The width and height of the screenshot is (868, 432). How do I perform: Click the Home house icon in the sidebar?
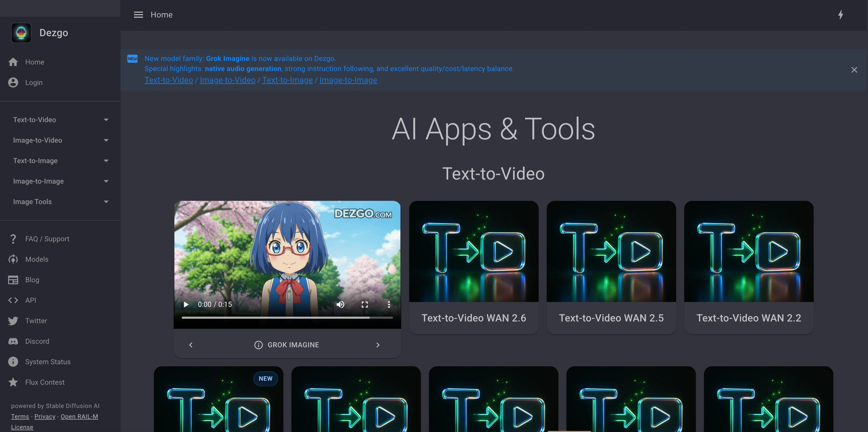coord(13,62)
